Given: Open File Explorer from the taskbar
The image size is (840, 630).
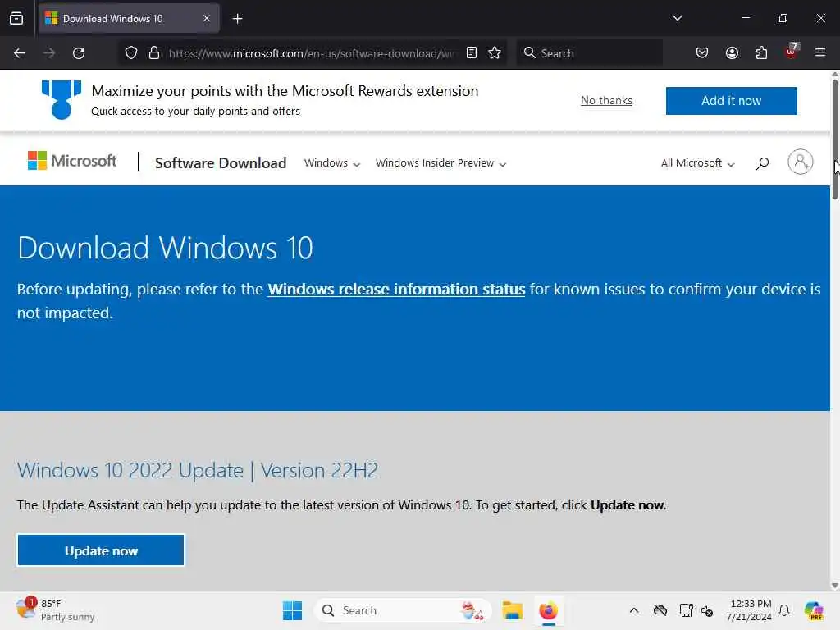Looking at the screenshot, I should (512, 610).
